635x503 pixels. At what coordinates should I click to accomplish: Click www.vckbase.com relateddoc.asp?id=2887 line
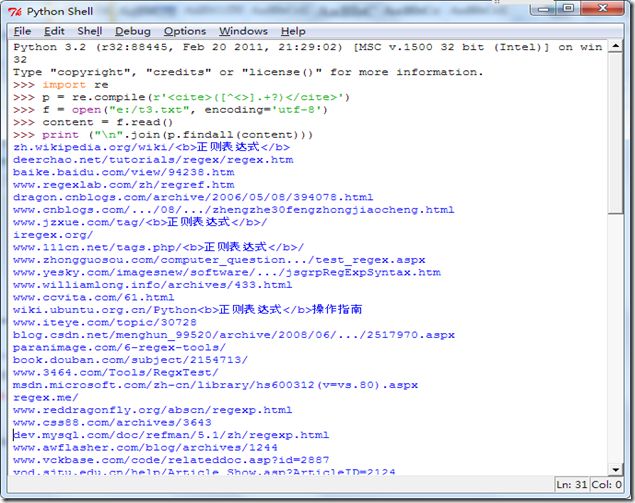(x=171, y=461)
